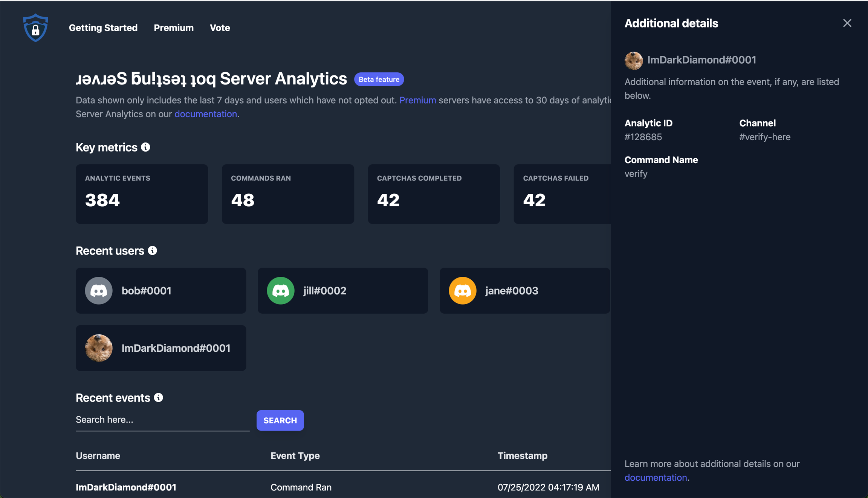Click the Recent users info icon
This screenshot has width=868, height=498.
152,250
